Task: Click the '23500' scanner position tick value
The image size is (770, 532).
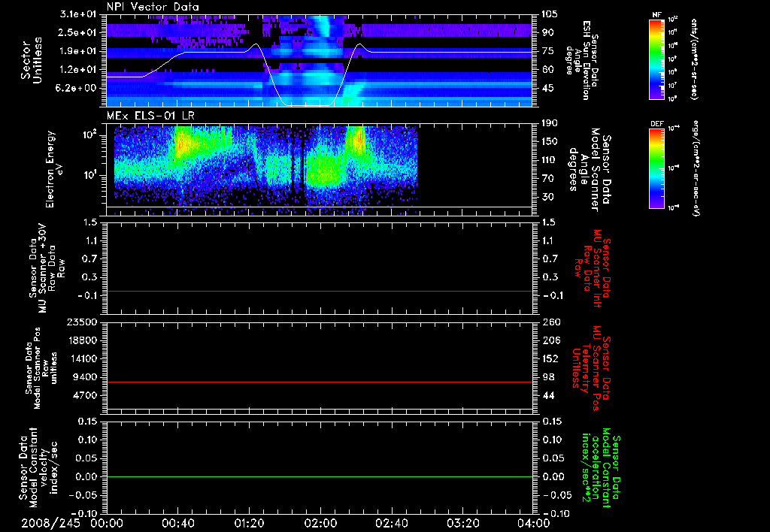Action: (x=83, y=322)
